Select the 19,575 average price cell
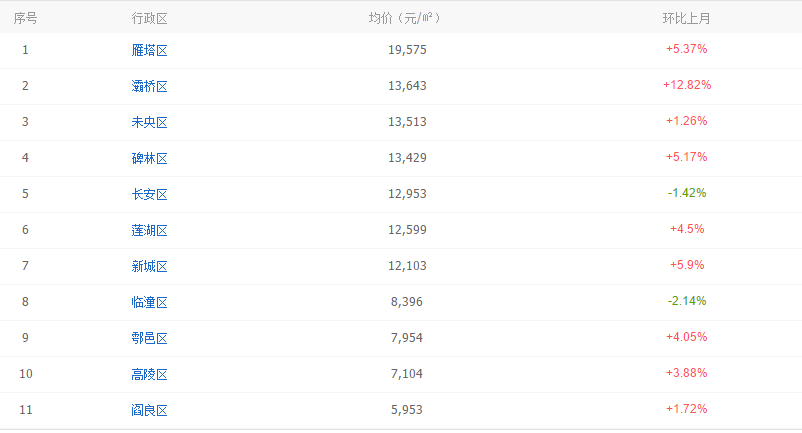Screen dimensions: 802x433 pos(407,50)
